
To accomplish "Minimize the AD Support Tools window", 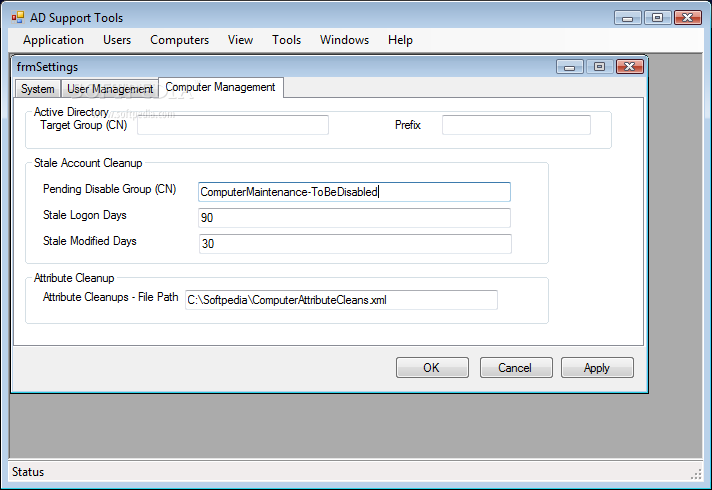I will pos(628,18).
